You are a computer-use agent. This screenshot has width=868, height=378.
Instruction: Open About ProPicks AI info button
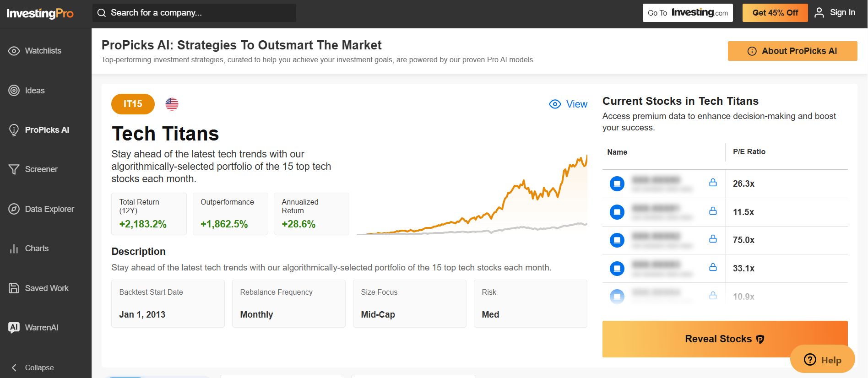792,51
